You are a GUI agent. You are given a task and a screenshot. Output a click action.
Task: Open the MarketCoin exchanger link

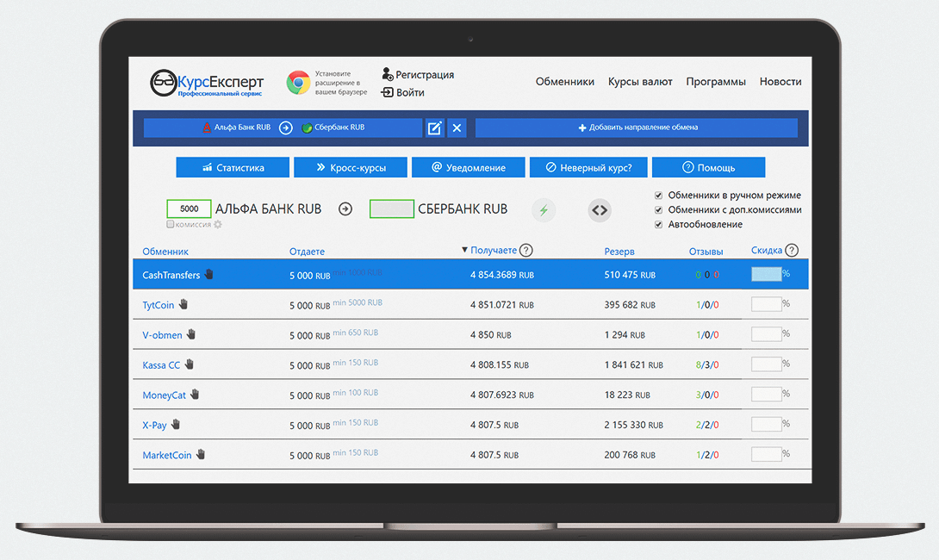pyautogui.click(x=167, y=455)
